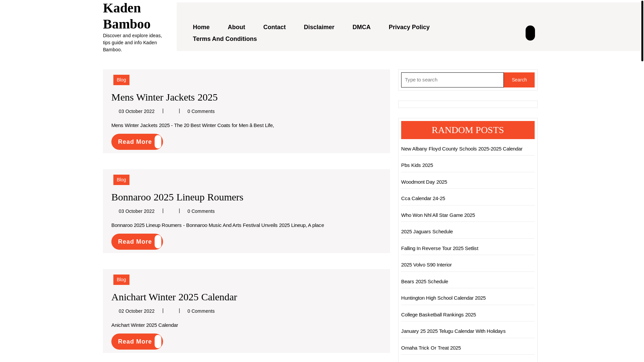Open the Privacy Policy page

click(x=409, y=27)
